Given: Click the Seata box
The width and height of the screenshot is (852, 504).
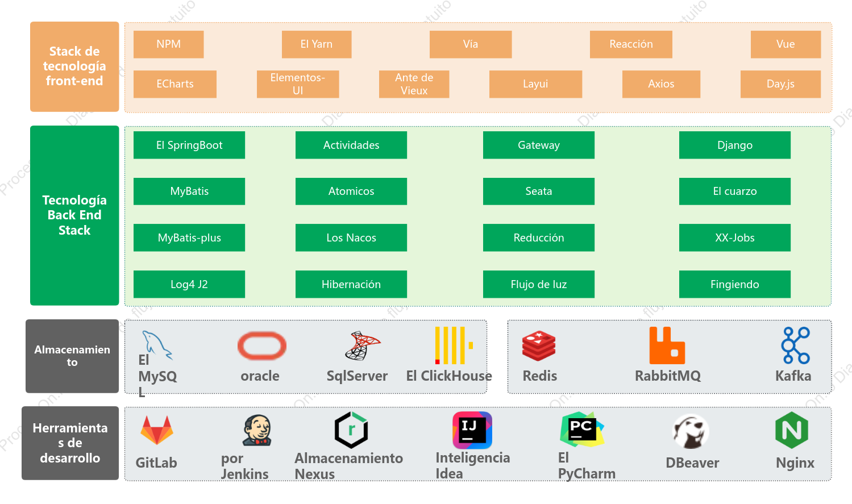Looking at the screenshot, I should pos(539,191).
